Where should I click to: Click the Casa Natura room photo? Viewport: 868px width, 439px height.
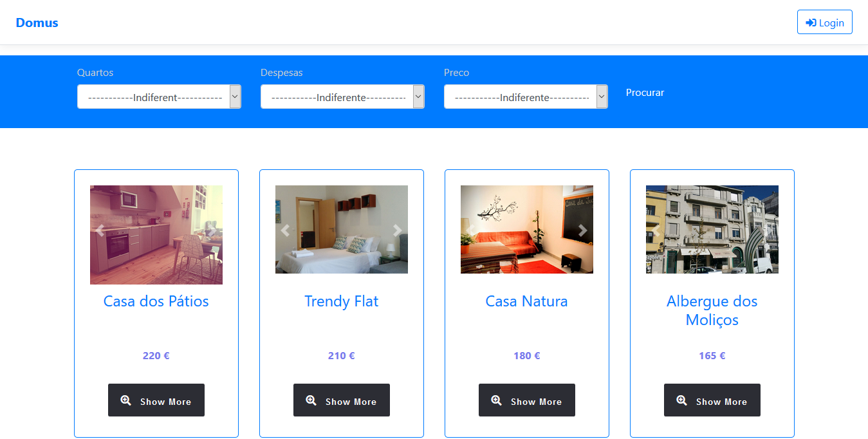(x=527, y=230)
